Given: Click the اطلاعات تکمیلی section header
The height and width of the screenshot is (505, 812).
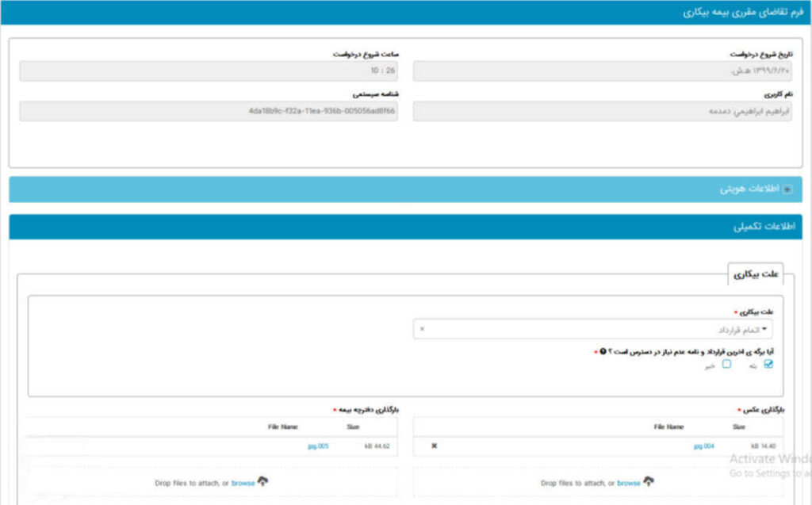Looking at the screenshot, I should (x=405, y=227).
